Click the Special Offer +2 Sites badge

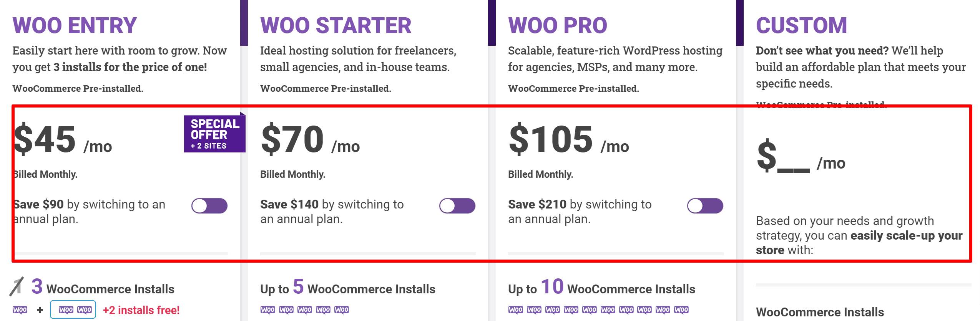214,134
